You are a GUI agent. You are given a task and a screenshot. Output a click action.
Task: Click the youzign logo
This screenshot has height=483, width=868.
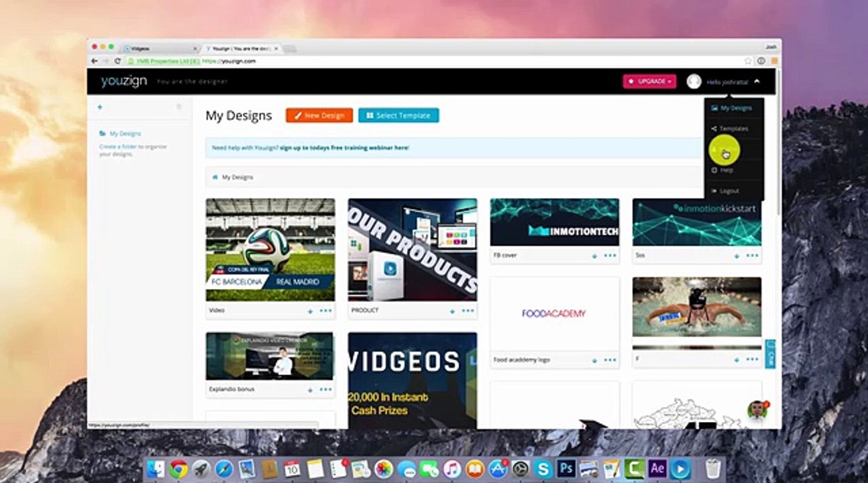(123, 81)
